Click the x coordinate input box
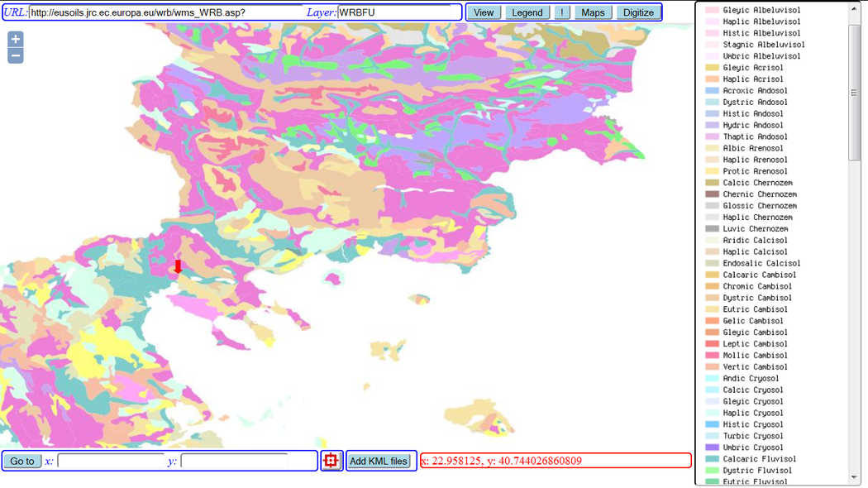Image resolution: width=868 pixels, height=488 pixels. (x=111, y=461)
